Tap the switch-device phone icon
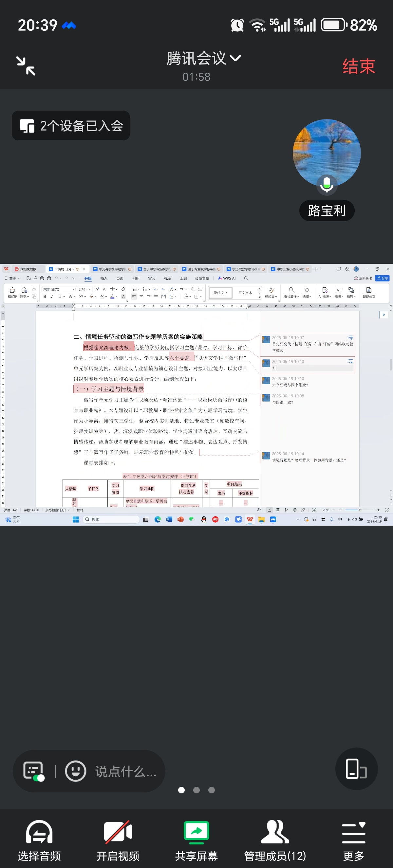This screenshot has width=393, height=868. point(356,769)
